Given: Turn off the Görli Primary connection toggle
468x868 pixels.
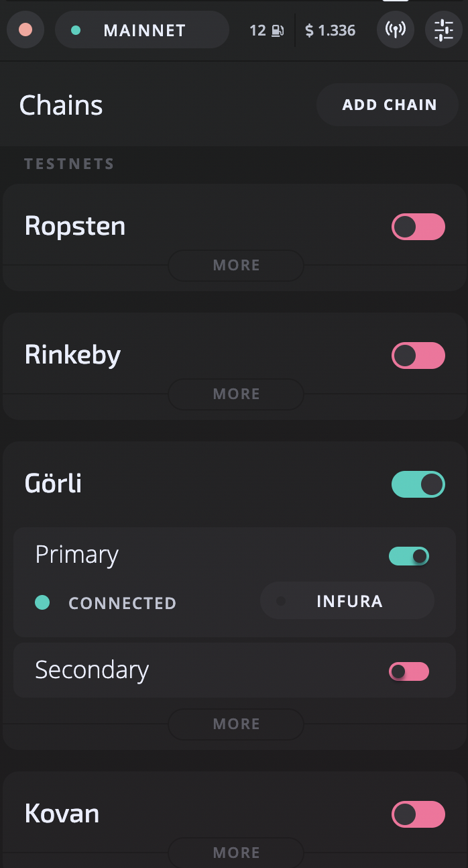Looking at the screenshot, I should (x=409, y=556).
